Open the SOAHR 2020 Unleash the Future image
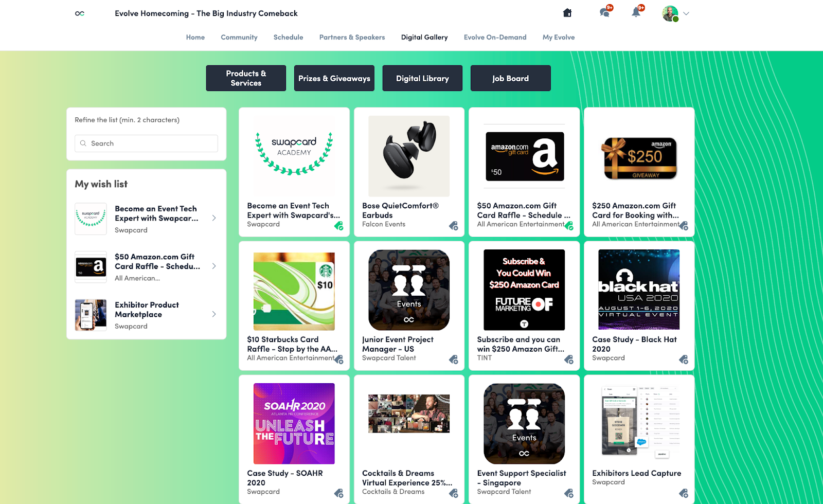The image size is (823, 504). [x=294, y=424]
